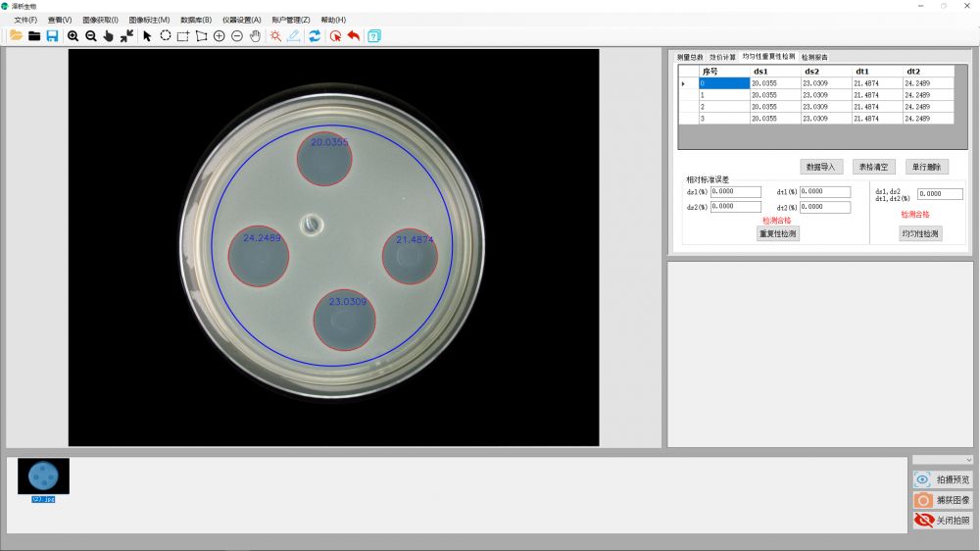Viewport: 980px width, 551px height.
Task: Switch to the 检测报告 tab
Action: (x=814, y=57)
